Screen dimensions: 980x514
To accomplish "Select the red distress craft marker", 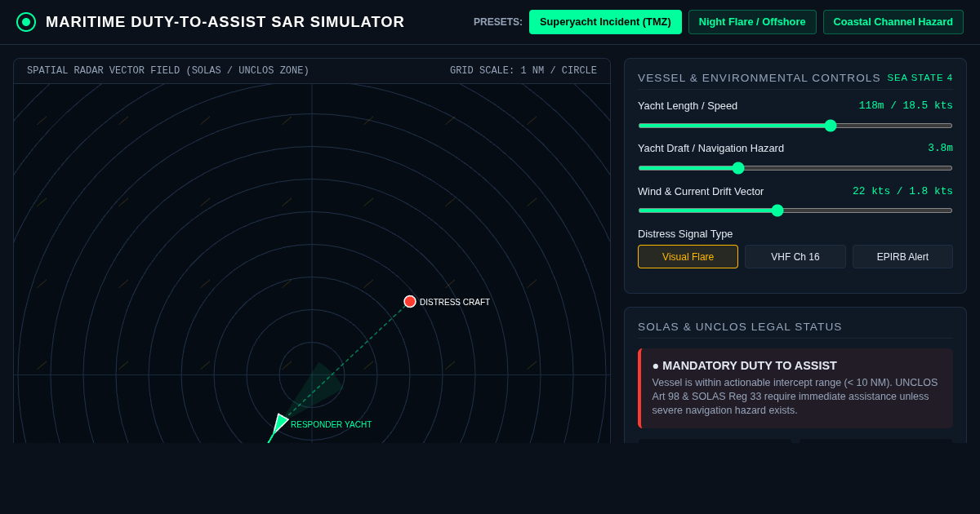I will (410, 301).
